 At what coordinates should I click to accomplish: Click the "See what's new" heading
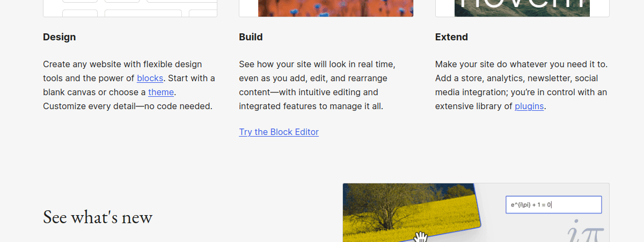98,217
